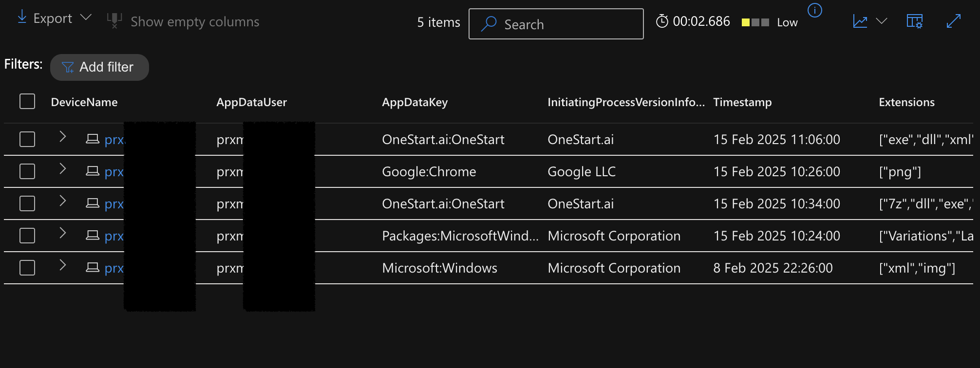Expand the Google:Chrome row chevron
The image size is (980, 368).
pyautogui.click(x=62, y=168)
